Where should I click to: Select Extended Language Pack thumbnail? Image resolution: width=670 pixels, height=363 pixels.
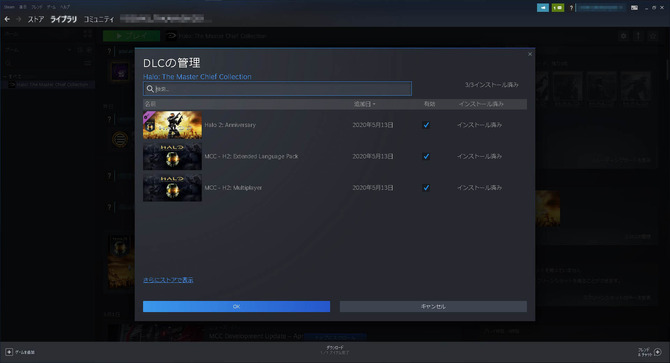[x=172, y=156]
